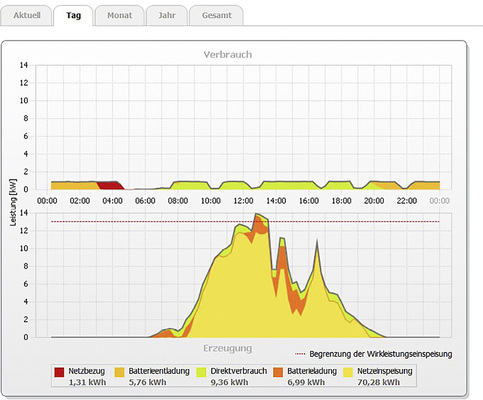Click the lime Direktverbrauch legend swatch

click(201, 372)
